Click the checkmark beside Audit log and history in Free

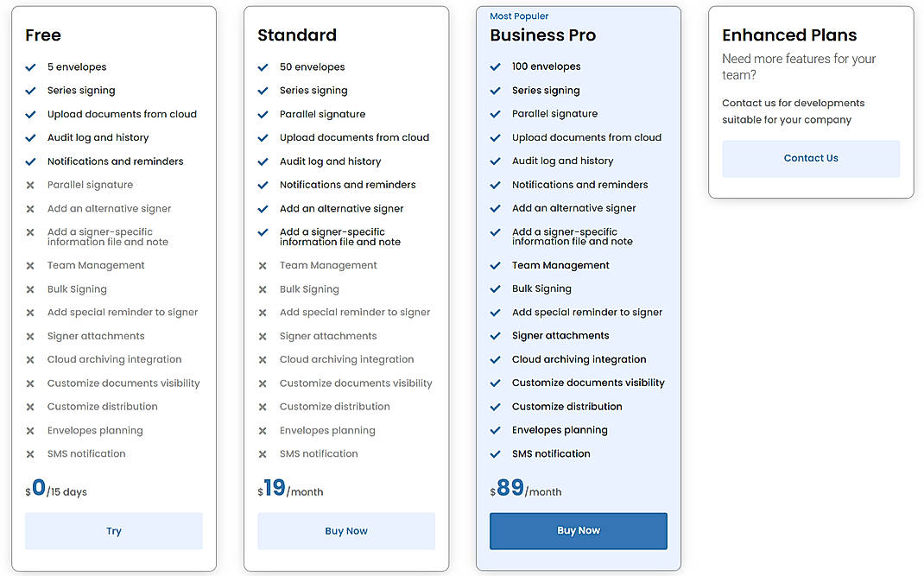[x=30, y=137]
